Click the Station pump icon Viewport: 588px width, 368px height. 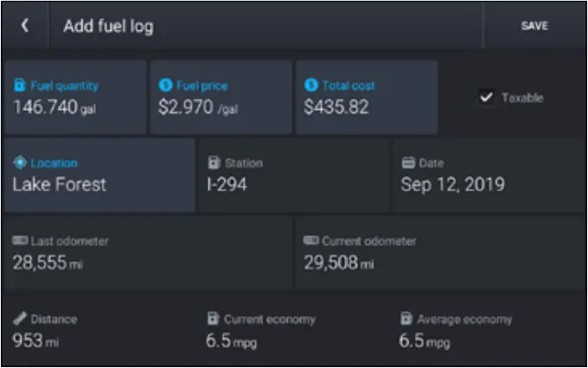coord(214,163)
